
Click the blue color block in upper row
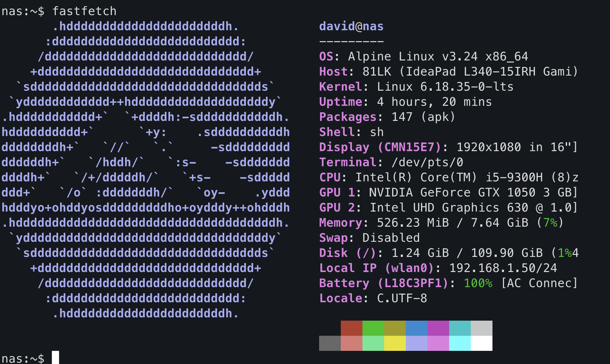pos(417,328)
